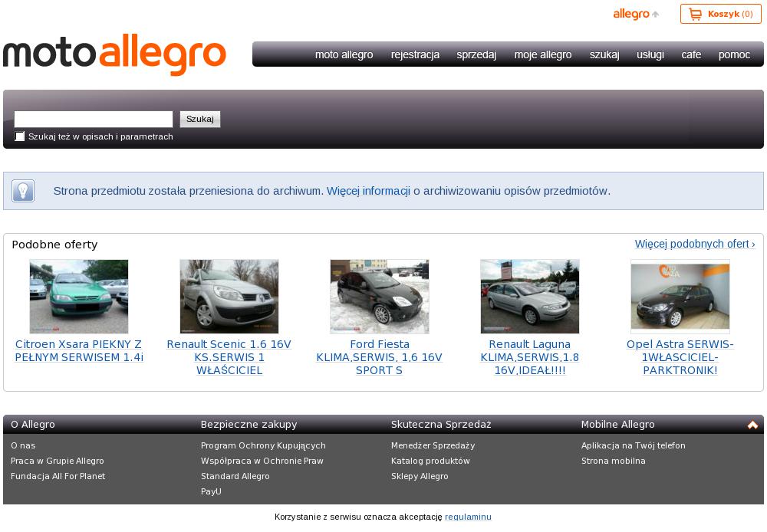The height and width of the screenshot is (532, 767).
Task: Click the O Allegro footer heading
Action: coord(33,425)
